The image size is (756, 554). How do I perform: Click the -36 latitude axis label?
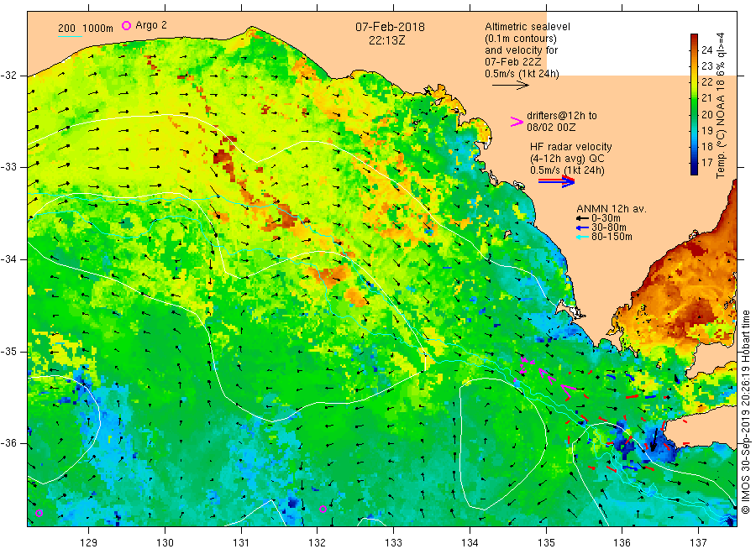point(8,442)
